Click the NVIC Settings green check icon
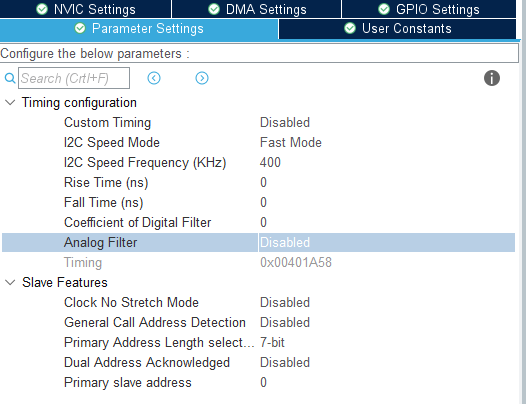This screenshot has height=404, width=526. point(42,9)
